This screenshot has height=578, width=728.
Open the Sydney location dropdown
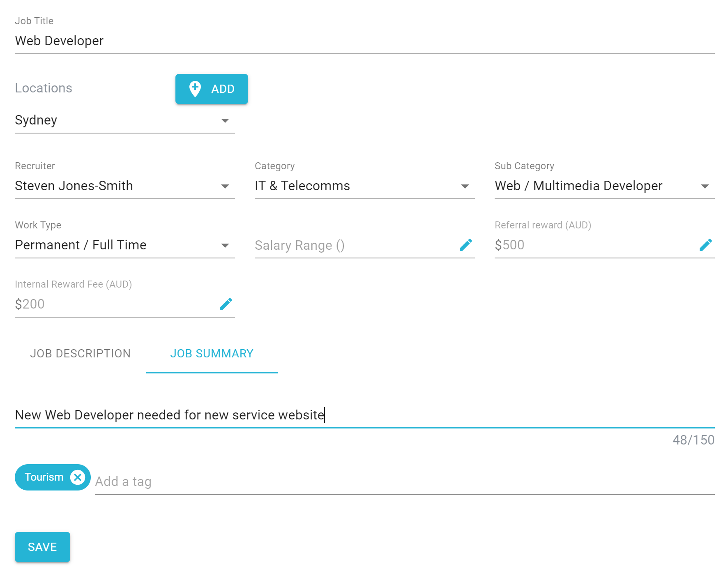click(125, 120)
